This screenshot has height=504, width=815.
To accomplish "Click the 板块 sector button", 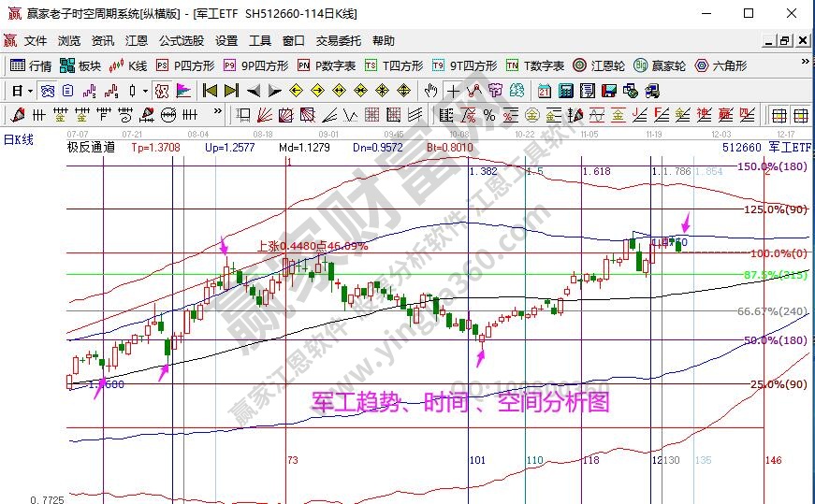I will click(80, 65).
